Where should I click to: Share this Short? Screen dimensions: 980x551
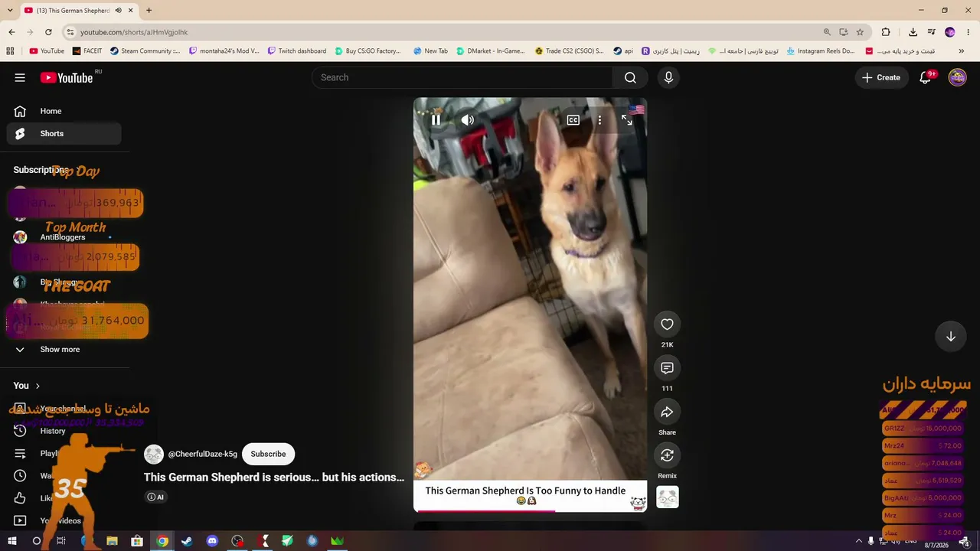click(x=667, y=412)
